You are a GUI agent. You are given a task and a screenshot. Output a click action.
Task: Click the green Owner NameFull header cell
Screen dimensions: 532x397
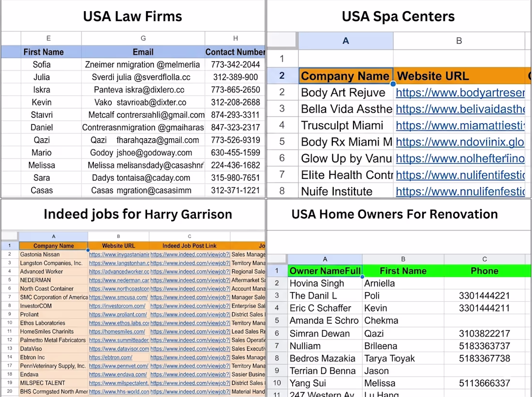tap(325, 271)
